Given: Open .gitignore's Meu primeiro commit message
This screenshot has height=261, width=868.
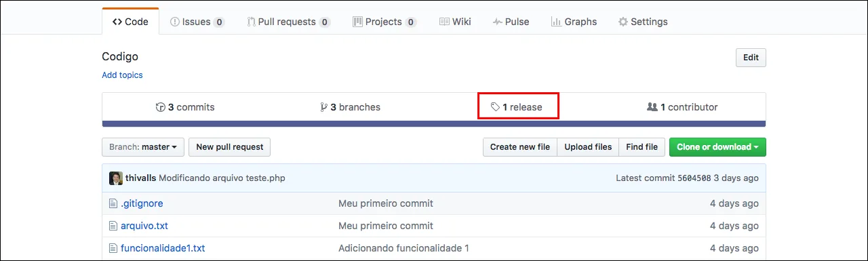Looking at the screenshot, I should [386, 203].
